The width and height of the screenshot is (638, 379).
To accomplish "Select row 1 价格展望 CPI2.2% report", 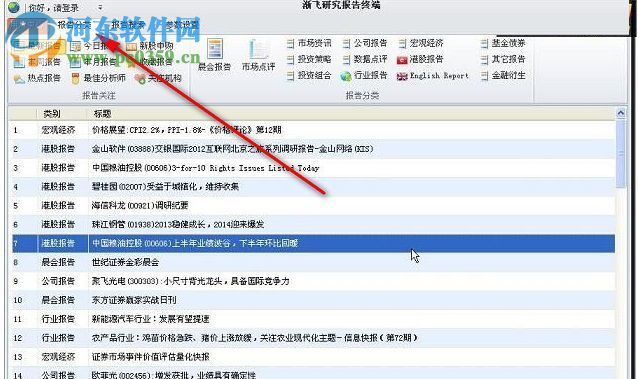I will point(313,130).
